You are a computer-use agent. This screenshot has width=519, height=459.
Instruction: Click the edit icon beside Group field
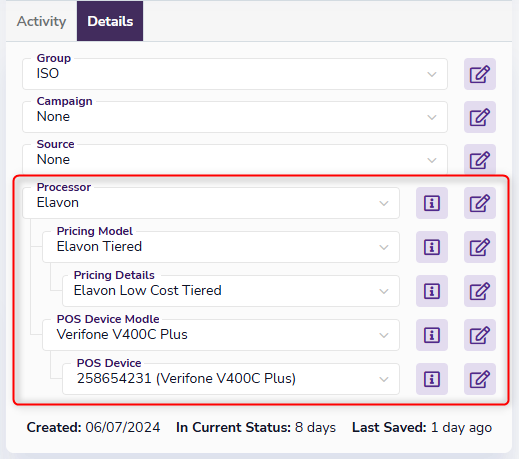point(480,74)
